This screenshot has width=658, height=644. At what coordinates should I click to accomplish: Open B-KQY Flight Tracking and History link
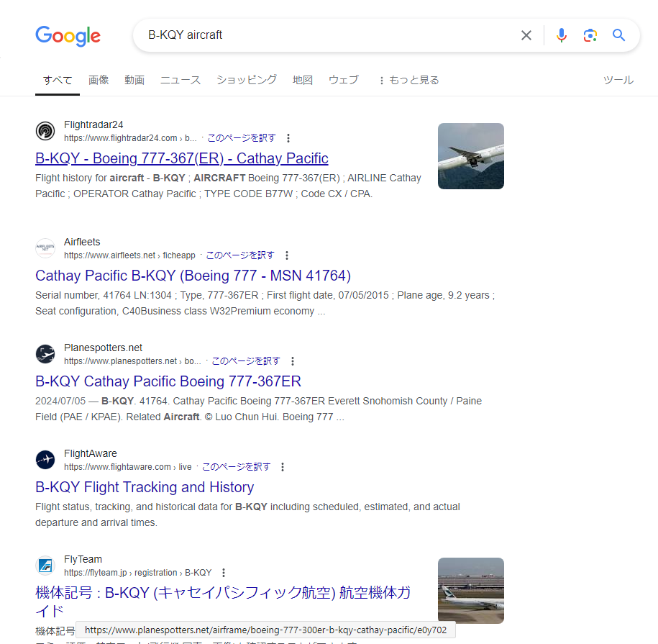coord(145,487)
